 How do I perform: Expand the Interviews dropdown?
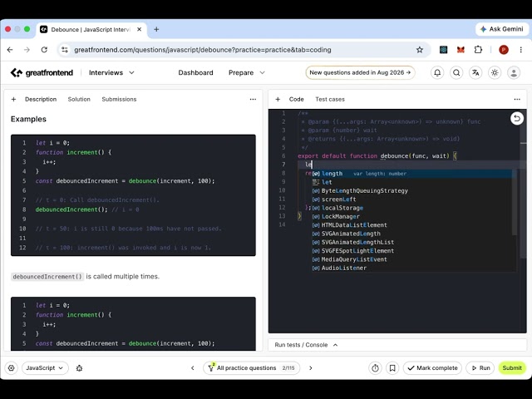point(111,72)
